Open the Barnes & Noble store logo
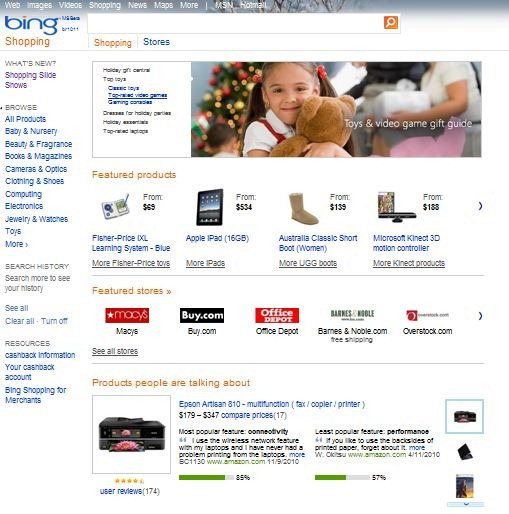Screen dimensions: 509x514 [352, 315]
